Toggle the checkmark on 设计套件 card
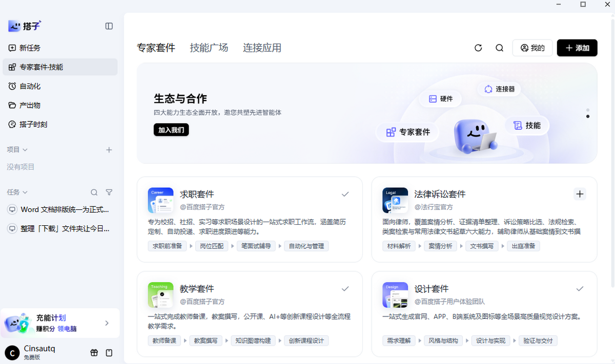Image resolution: width=615 pixels, height=364 pixels. pos(580,289)
